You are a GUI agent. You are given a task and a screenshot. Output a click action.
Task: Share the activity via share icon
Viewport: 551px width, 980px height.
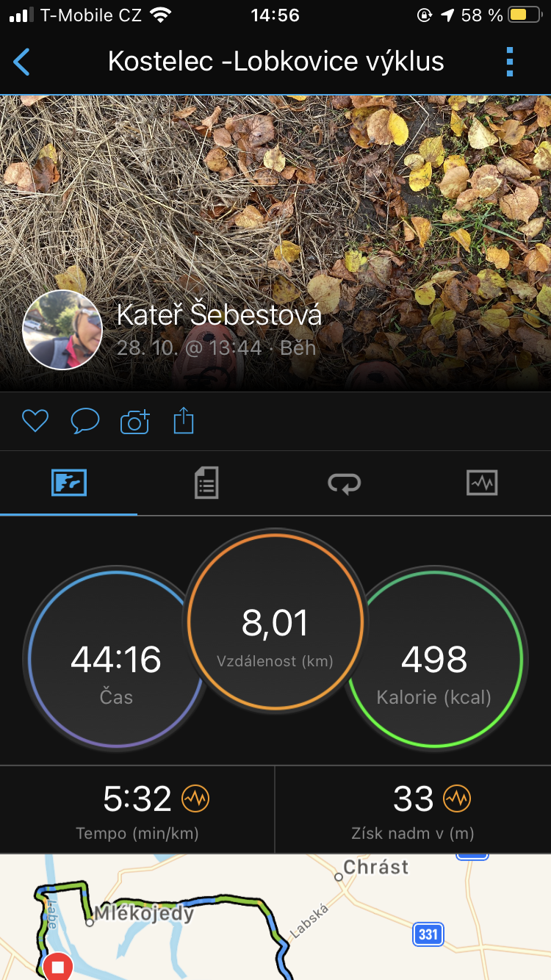[184, 421]
